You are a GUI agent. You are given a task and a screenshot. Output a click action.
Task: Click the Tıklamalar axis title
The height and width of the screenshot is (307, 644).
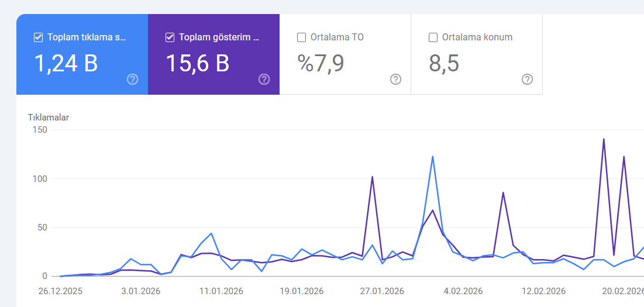click(x=49, y=118)
